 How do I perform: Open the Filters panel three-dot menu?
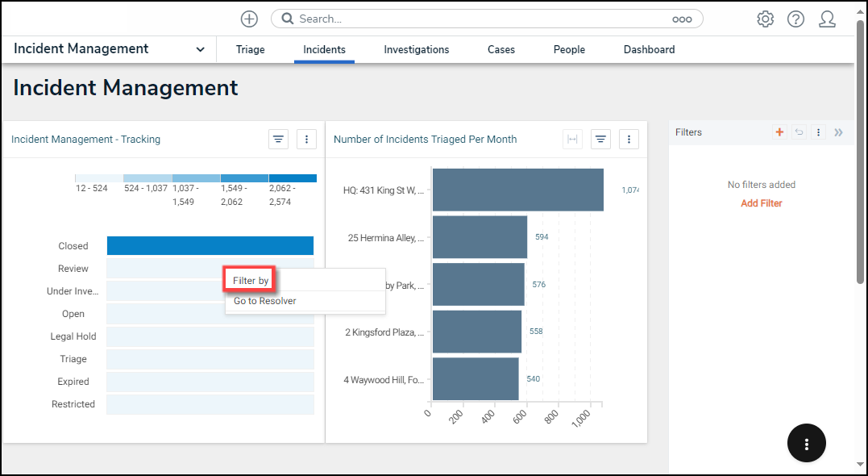tap(818, 132)
